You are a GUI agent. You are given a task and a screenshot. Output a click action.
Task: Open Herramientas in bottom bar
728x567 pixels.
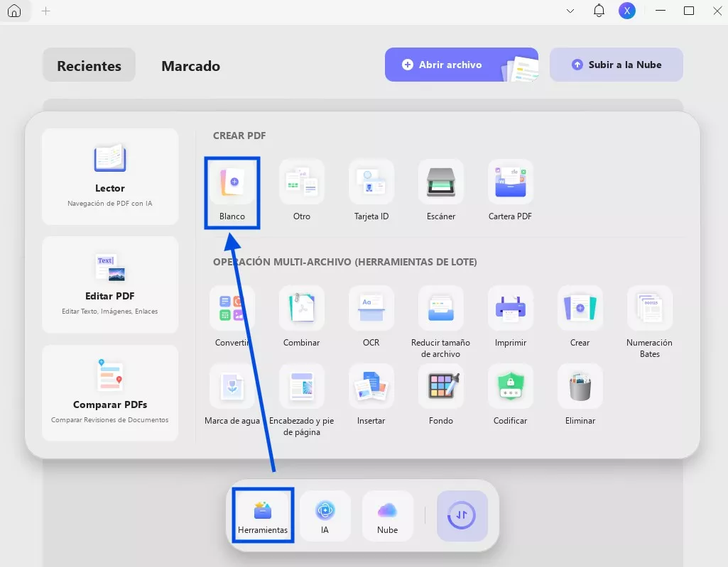coord(263,515)
